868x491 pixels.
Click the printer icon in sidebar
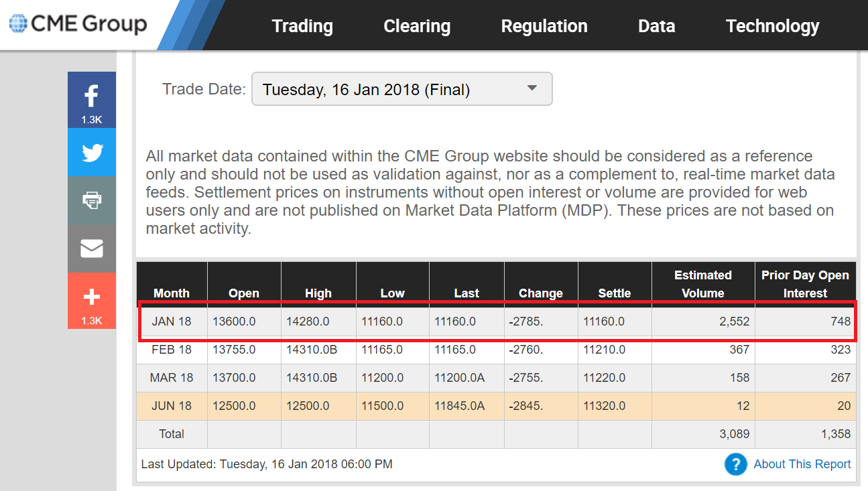click(92, 200)
